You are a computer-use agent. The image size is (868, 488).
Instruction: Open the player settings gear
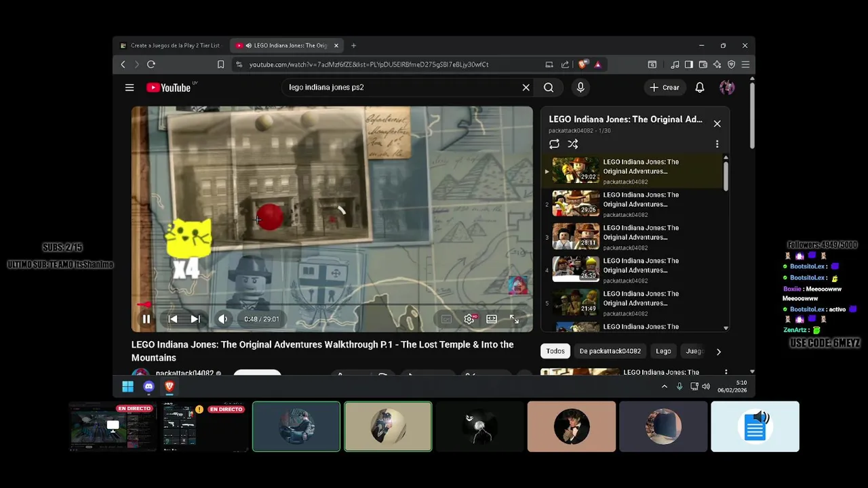469,319
